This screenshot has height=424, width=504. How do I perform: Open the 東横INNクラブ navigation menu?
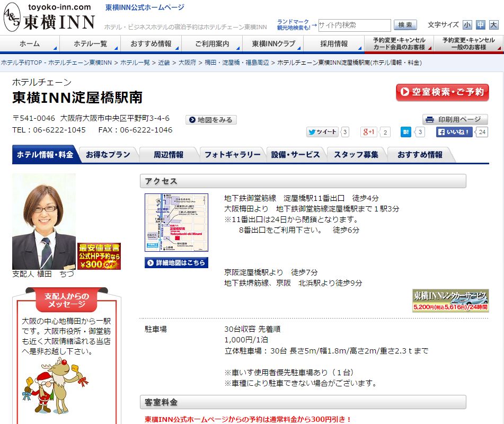(273, 43)
